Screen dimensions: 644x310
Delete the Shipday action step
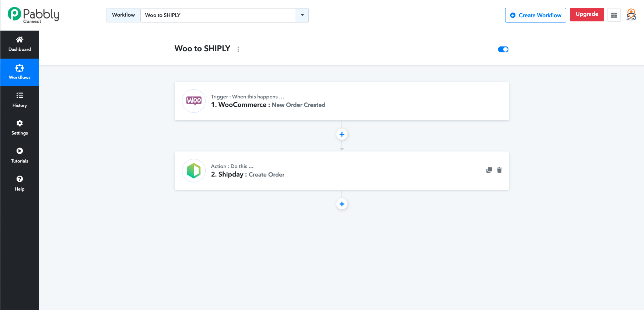tap(499, 170)
